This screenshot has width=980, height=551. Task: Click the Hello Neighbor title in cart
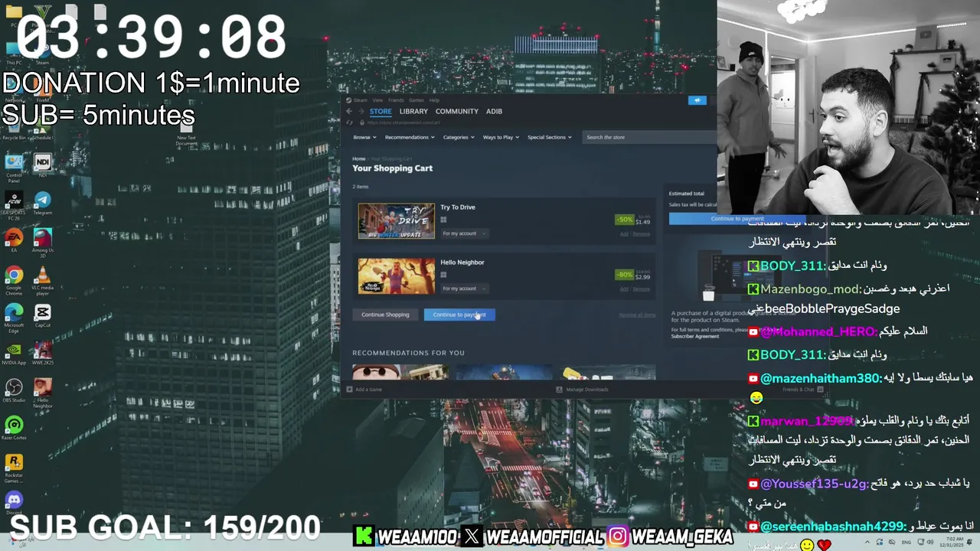462,262
